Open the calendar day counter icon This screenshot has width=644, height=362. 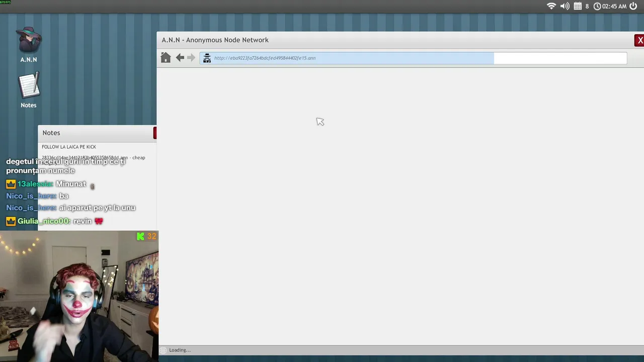pyautogui.click(x=581, y=6)
